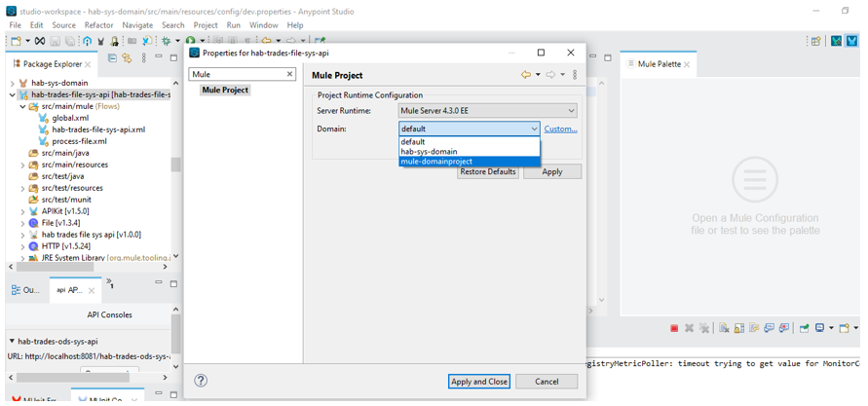Expand HTTP [v1.5.24] library
Screen dimensions: 868x406
(x=22, y=246)
